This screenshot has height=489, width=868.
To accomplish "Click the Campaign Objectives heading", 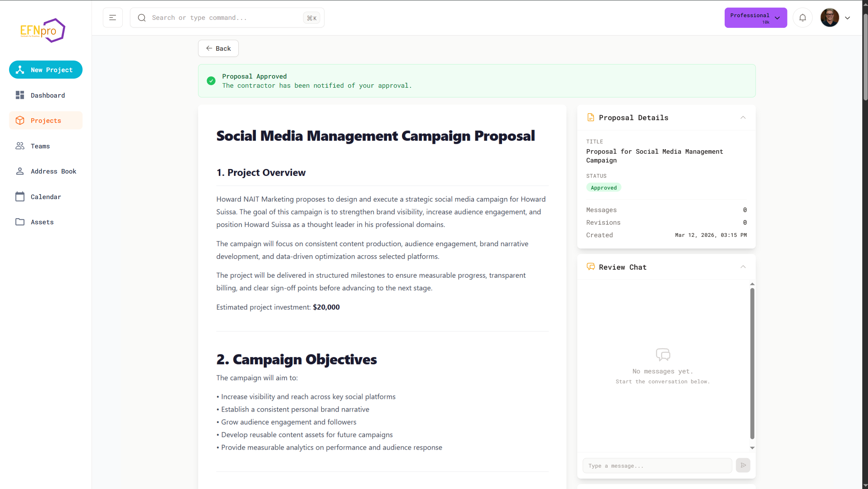I will [297, 359].
